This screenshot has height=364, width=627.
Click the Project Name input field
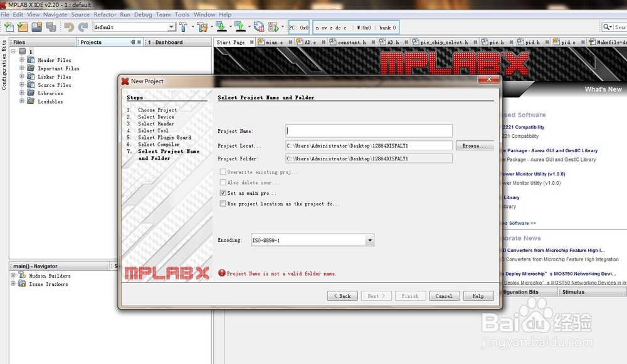click(369, 131)
